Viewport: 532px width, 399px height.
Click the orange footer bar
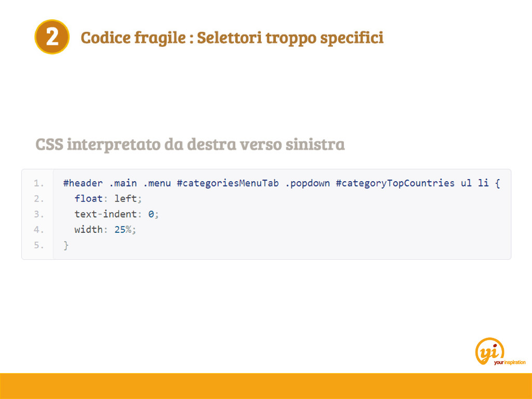click(x=266, y=386)
